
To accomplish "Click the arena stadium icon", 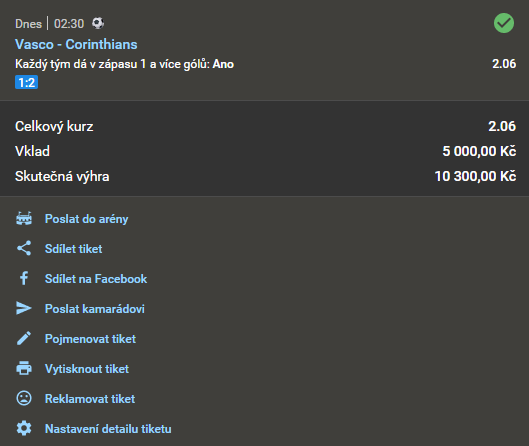I will point(24,219).
